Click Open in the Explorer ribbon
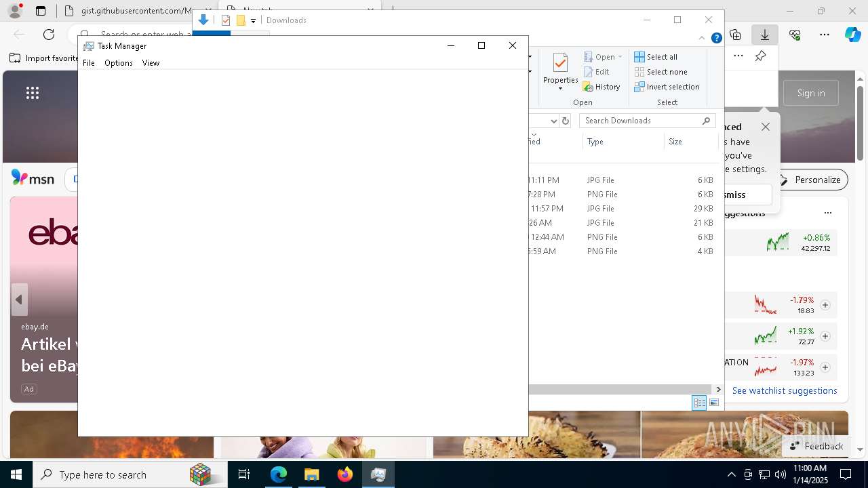The image size is (868, 488). [x=599, y=57]
